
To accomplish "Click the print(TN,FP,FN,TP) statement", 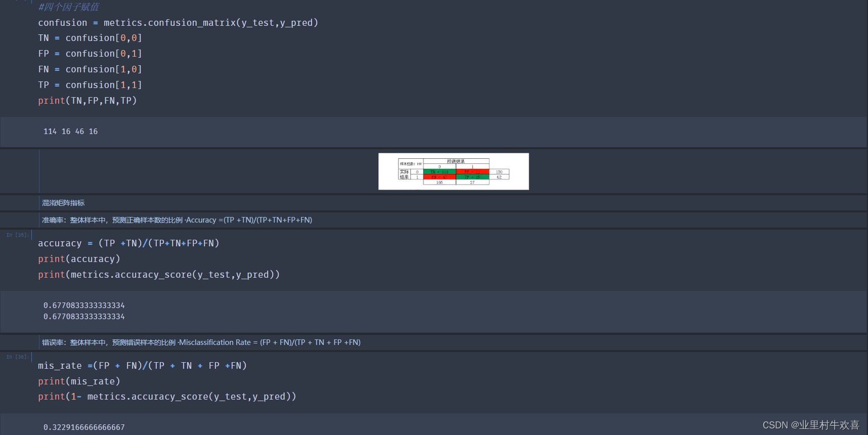I will (88, 101).
